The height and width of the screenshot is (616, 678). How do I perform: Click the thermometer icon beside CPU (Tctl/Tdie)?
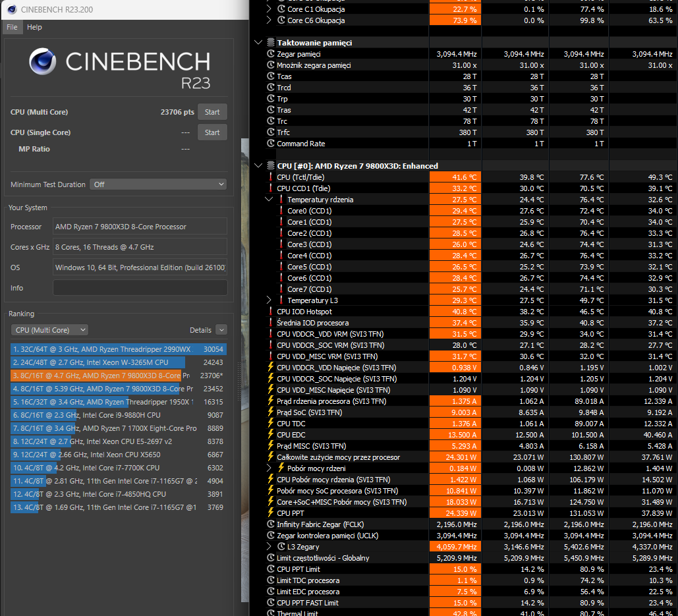[x=270, y=177]
